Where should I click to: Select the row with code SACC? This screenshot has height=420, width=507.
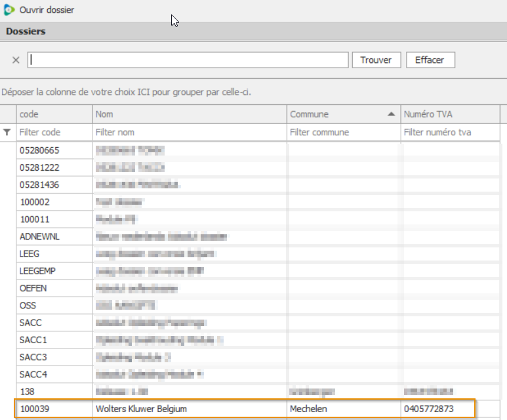[x=258, y=323]
